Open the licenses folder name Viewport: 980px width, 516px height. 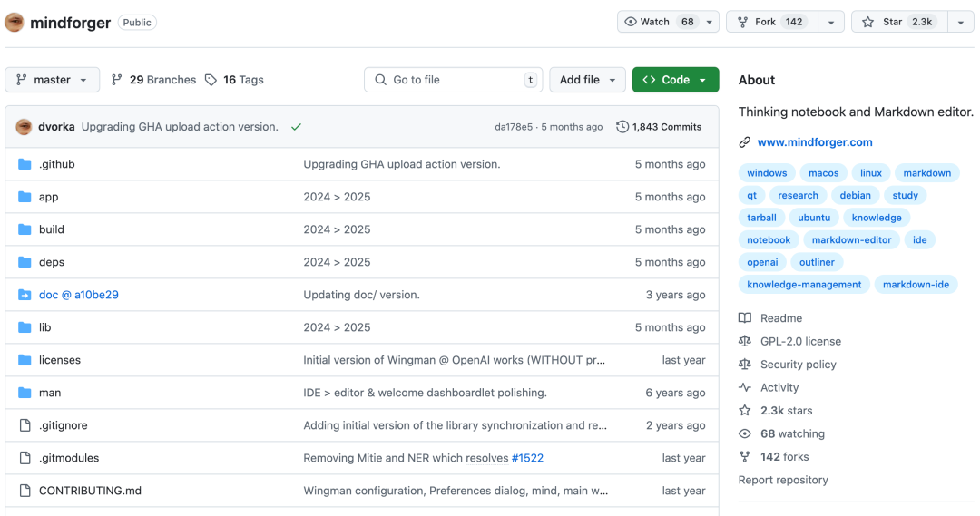click(59, 360)
